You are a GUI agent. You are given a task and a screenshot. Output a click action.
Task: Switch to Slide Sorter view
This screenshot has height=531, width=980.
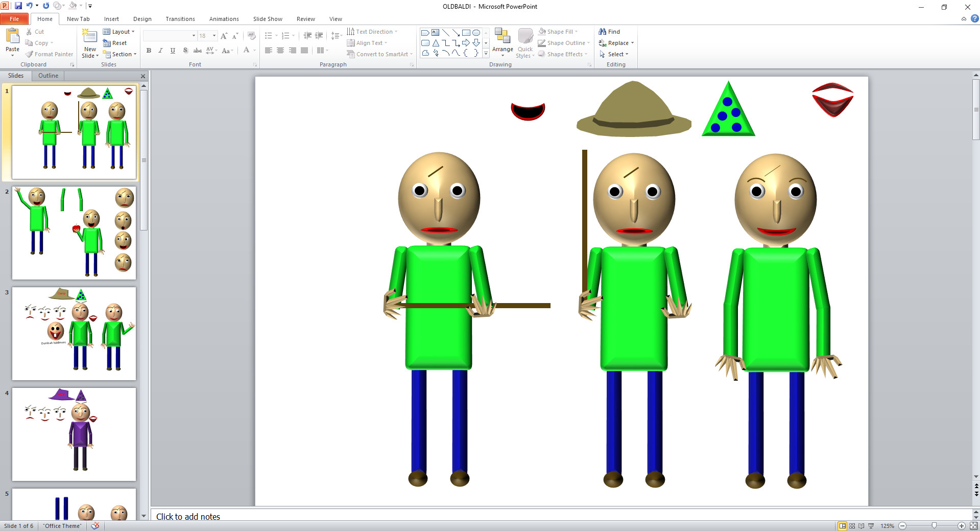(852, 526)
